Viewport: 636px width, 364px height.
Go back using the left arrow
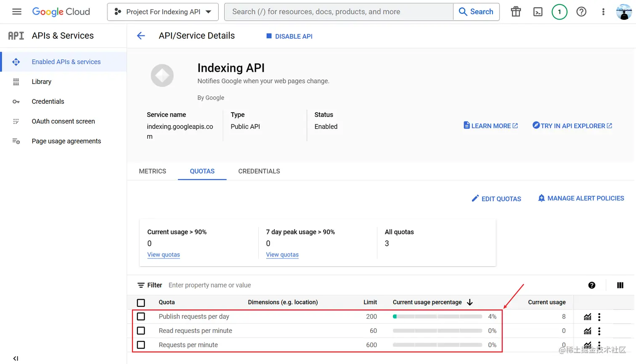click(x=141, y=36)
